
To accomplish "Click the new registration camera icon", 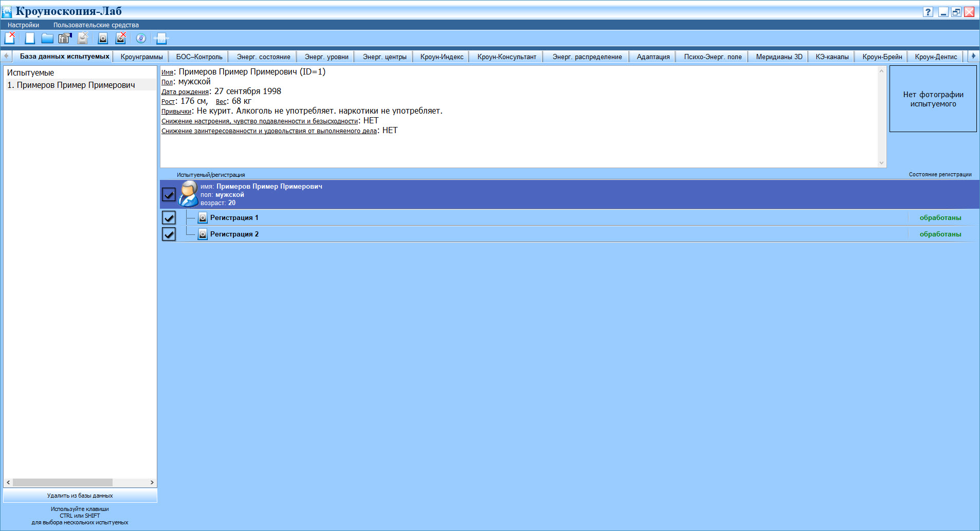I will pos(103,38).
